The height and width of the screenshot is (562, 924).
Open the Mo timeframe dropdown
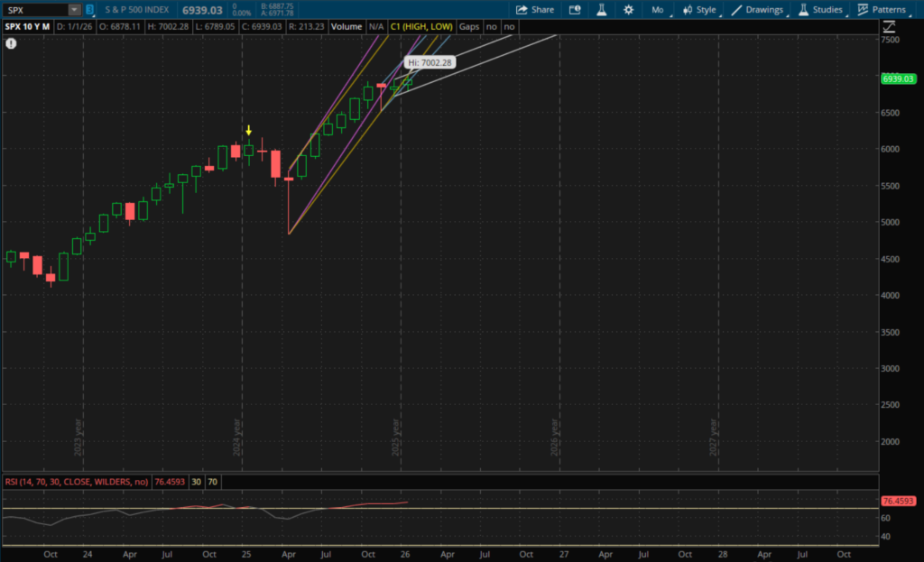tap(659, 10)
